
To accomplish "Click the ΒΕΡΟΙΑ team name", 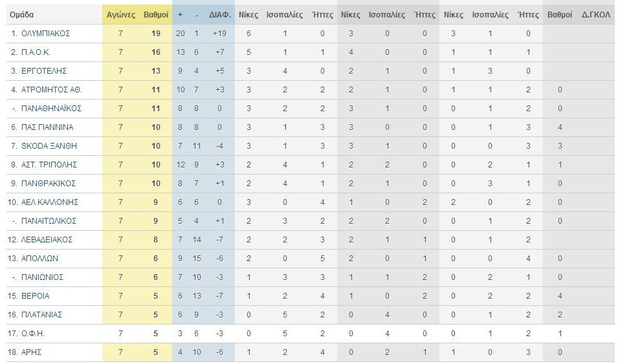I will [36, 296].
